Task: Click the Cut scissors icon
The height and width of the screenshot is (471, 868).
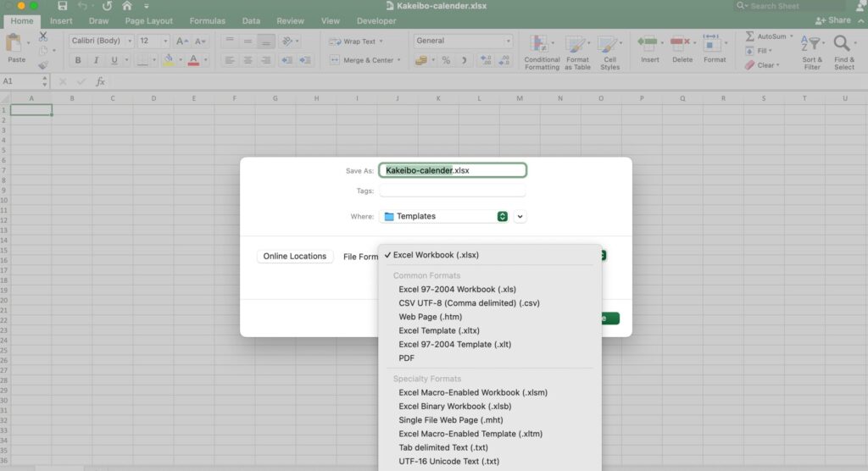Action: [x=42, y=36]
